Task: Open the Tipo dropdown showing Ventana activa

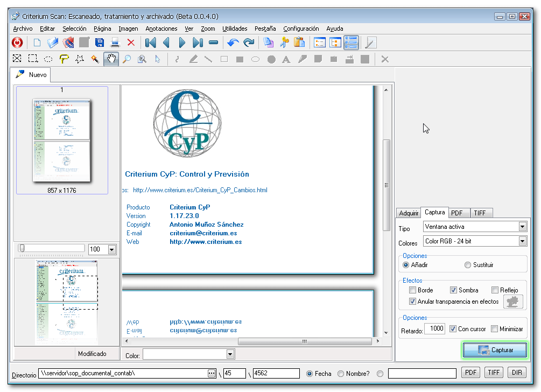Action: tap(522, 227)
